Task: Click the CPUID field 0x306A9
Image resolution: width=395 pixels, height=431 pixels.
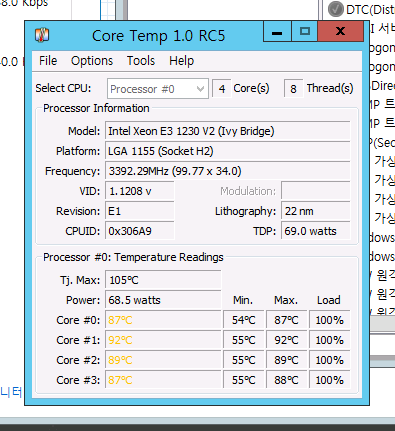Action: pos(140,231)
